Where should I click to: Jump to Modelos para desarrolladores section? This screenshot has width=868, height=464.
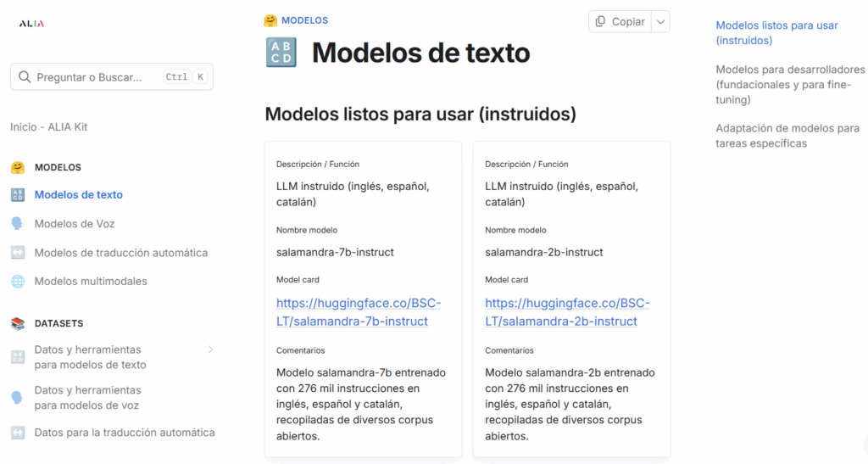(790, 85)
